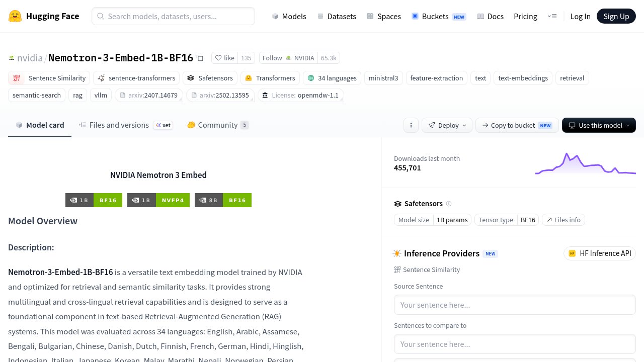Select the Safetensors tag

click(x=210, y=78)
